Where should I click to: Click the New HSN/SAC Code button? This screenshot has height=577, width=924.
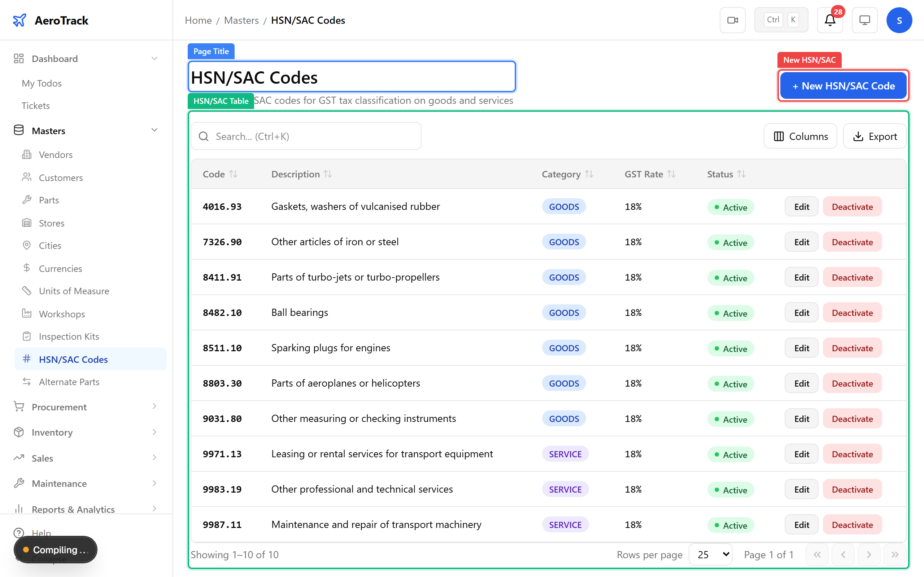843,86
